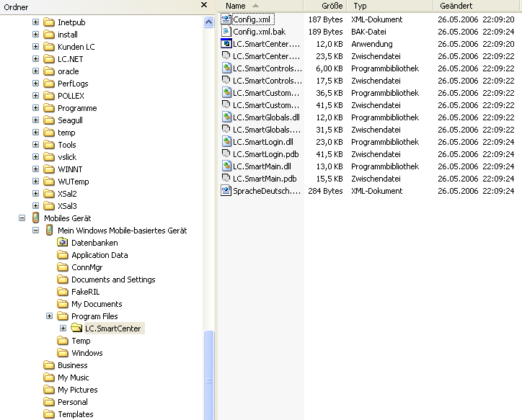Click the Config.xml file icon
Screen dimensions: 522x420
point(226,19)
